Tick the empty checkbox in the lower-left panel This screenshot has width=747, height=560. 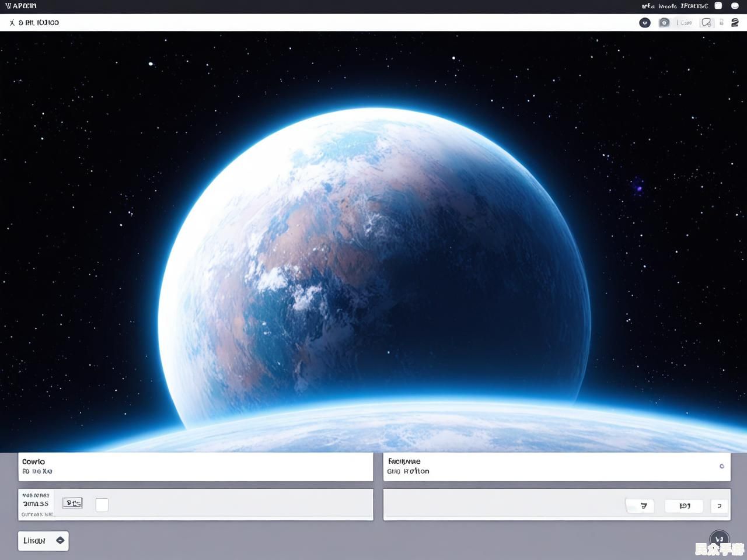[102, 505]
